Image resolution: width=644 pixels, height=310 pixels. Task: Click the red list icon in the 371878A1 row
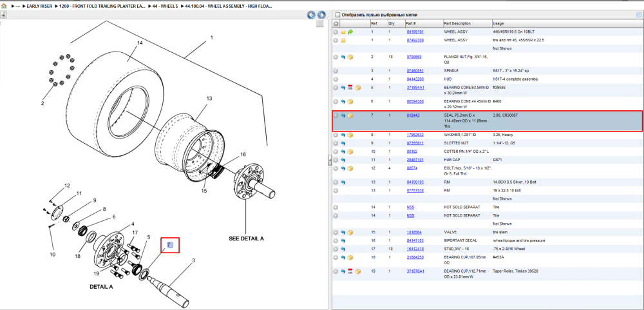[350, 271]
